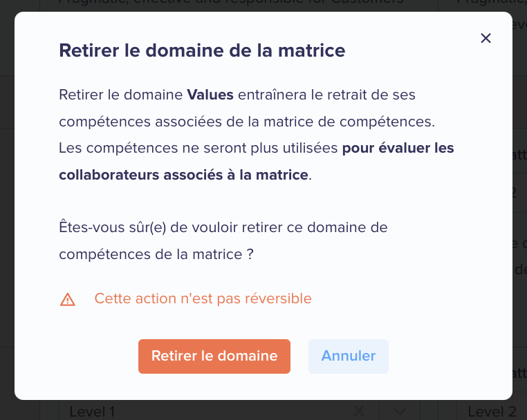Click the bold "pour évaluer les" text
This screenshot has height=420, width=527.
click(398, 148)
